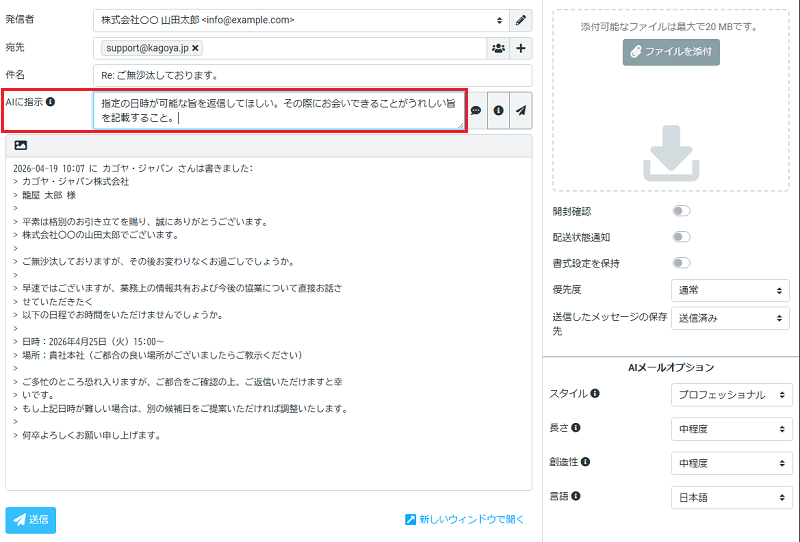
Task: Click ファイルを添付 button
Action: pos(671,52)
